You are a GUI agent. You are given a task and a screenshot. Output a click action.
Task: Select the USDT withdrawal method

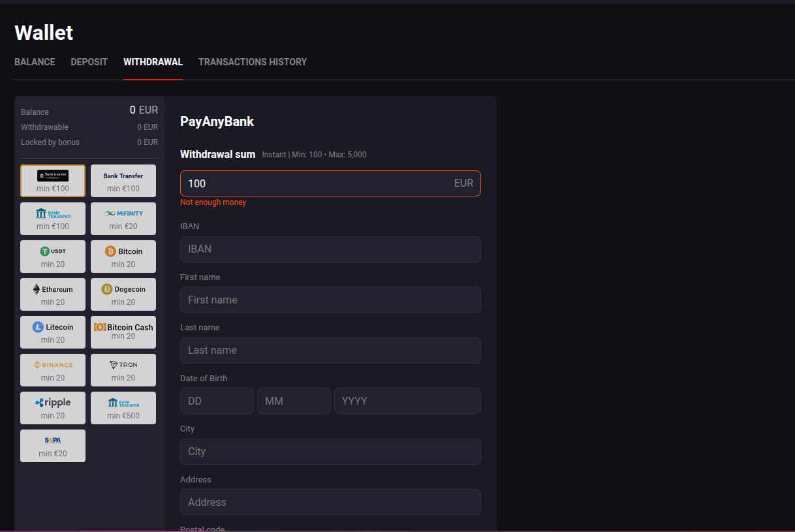(x=53, y=257)
